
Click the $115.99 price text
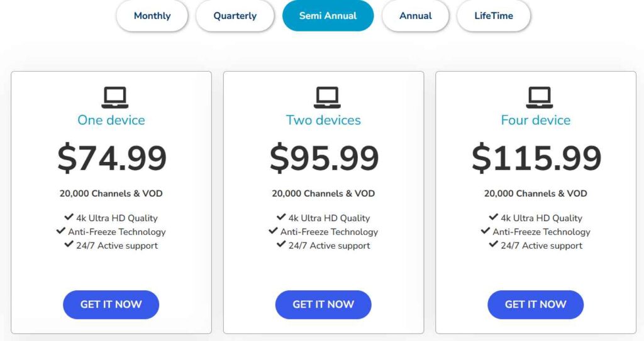pyautogui.click(x=536, y=158)
